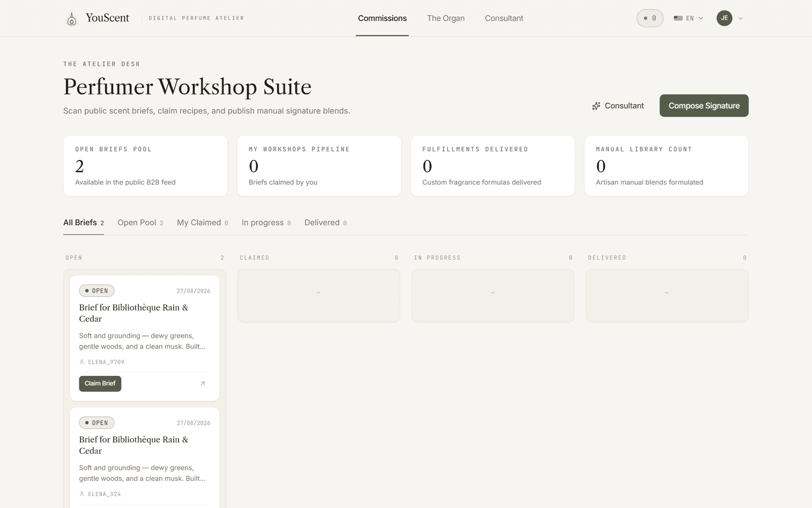The image size is (812, 508).
Task: Click the flag icon in the language selector
Action: point(678,18)
